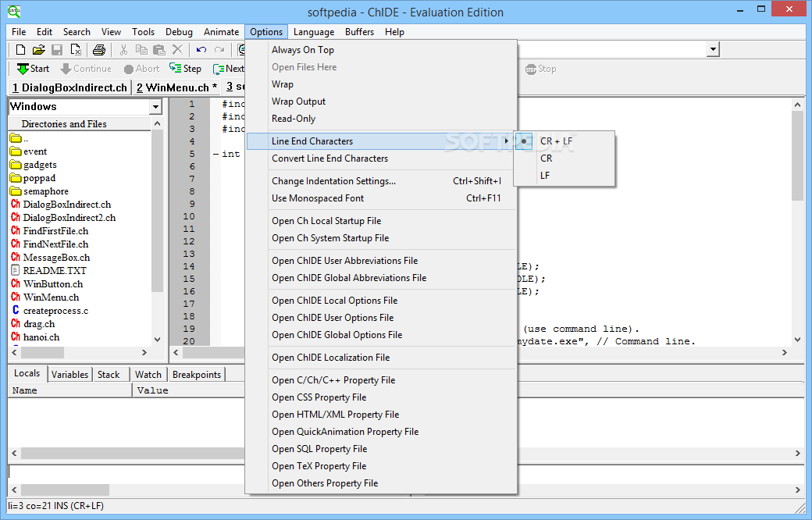Click the Continue debug button
812x520 pixels.
tap(85, 69)
